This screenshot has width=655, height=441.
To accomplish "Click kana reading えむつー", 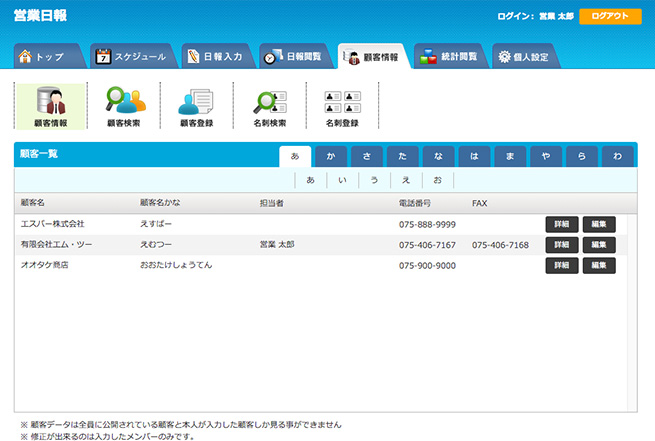I will [x=156, y=244].
